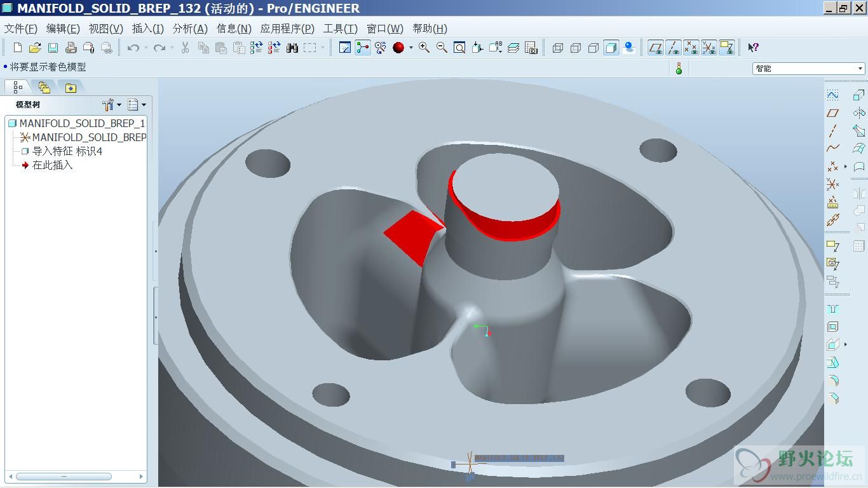
Task: Switch to folder browser tab
Action: tap(44, 87)
